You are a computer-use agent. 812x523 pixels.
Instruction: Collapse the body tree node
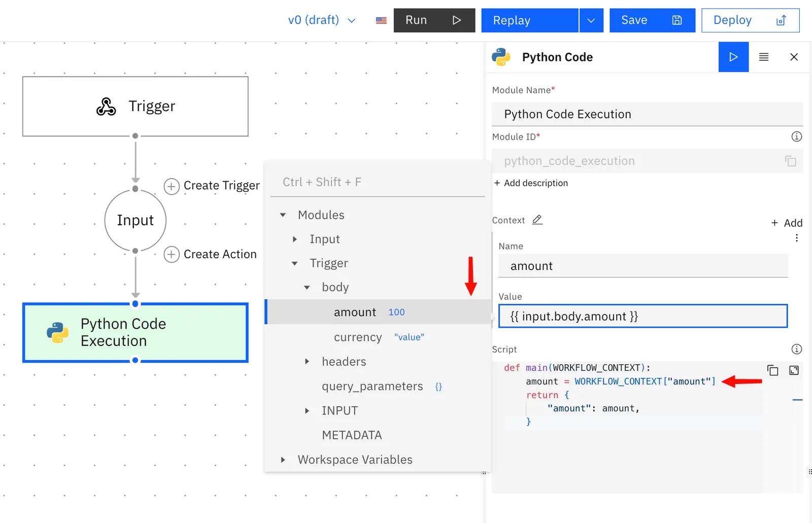307,288
